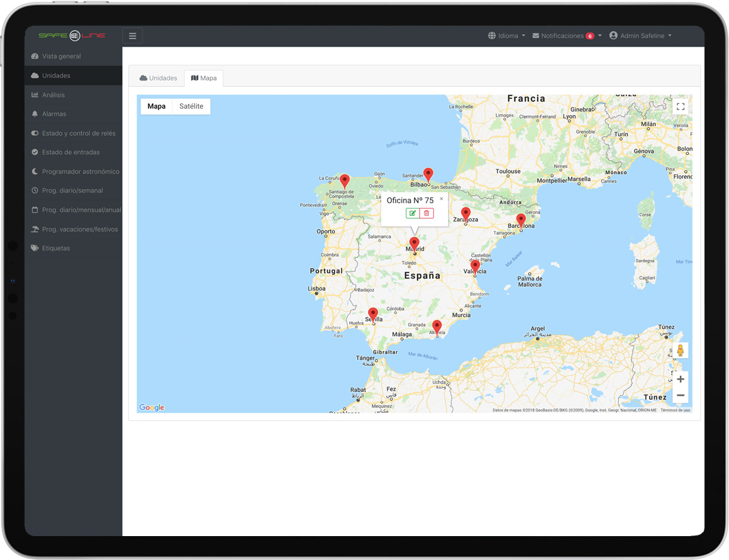Click the Marsella city label
729x560 pixels.
tap(579, 179)
